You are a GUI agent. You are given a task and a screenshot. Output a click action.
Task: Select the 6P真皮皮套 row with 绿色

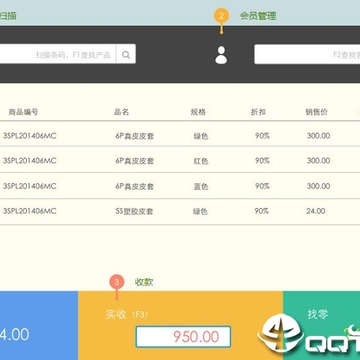pyautogui.click(x=180, y=134)
